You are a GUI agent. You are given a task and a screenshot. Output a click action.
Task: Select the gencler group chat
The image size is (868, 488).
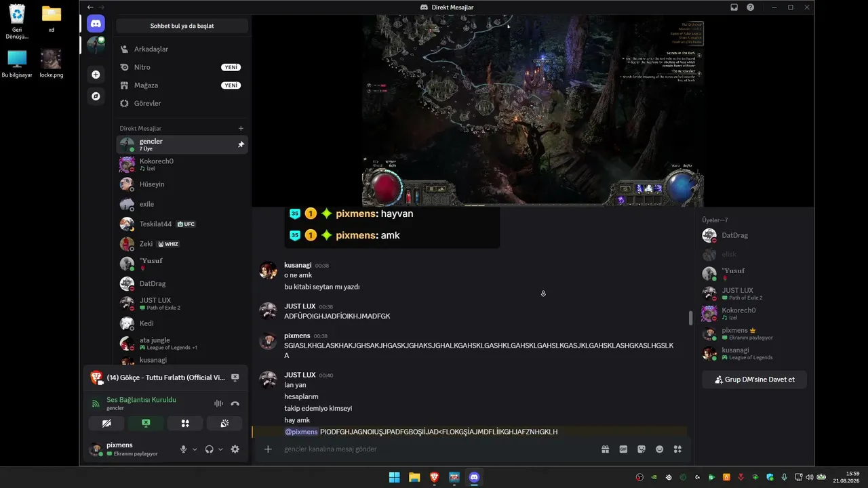click(182, 144)
